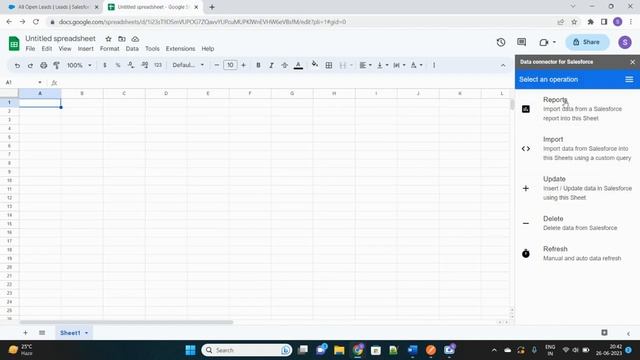The height and width of the screenshot is (360, 640).
Task: Decrease decimal places in the toolbar
Action: (x=131, y=65)
